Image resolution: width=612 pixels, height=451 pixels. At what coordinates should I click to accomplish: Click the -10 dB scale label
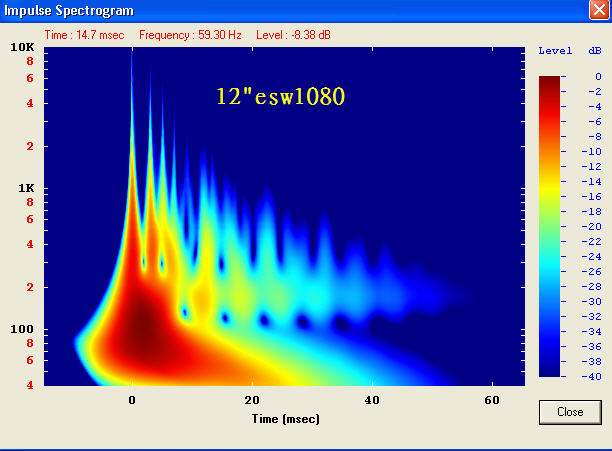(591, 152)
